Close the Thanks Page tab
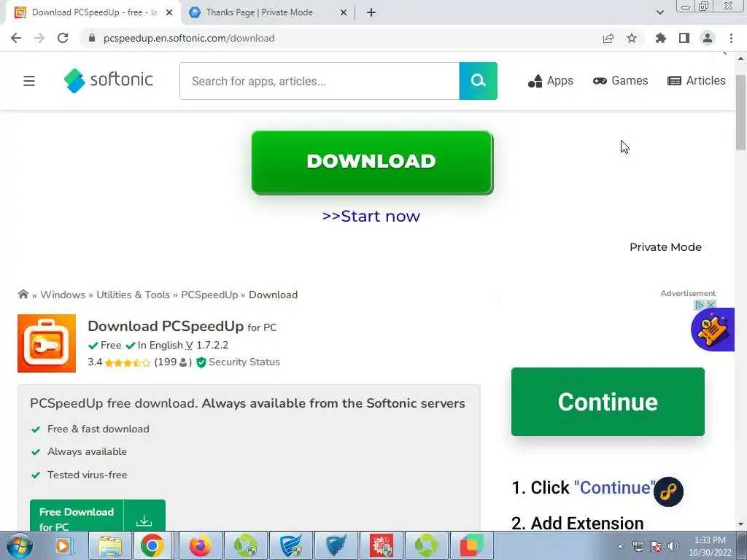This screenshot has height=560, width=747. click(343, 13)
